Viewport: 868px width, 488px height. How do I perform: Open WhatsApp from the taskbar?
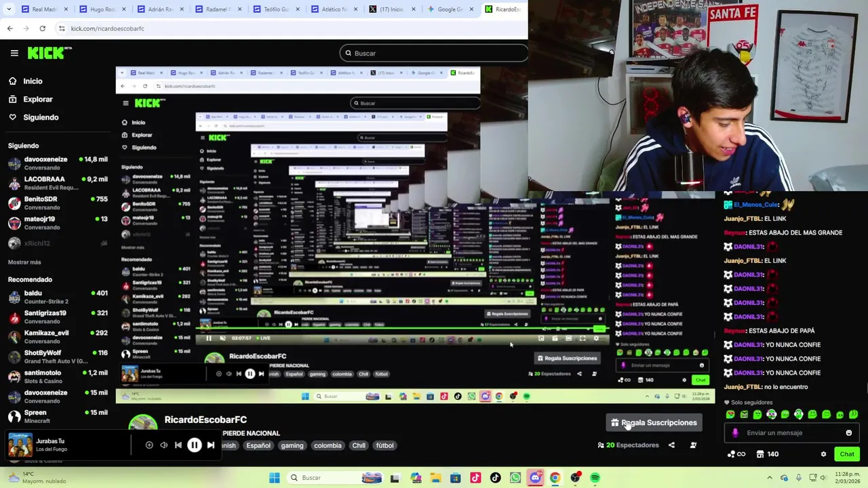click(515, 478)
